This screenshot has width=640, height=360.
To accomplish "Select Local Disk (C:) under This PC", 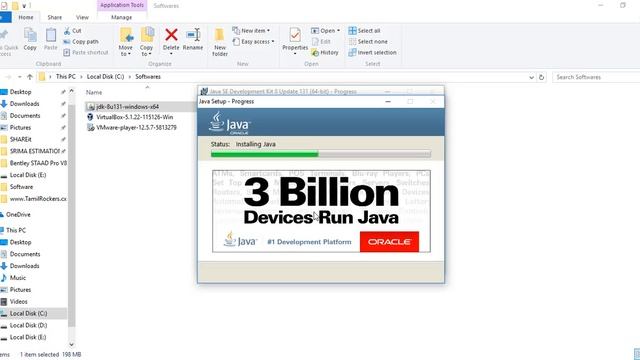I will (x=28, y=313).
